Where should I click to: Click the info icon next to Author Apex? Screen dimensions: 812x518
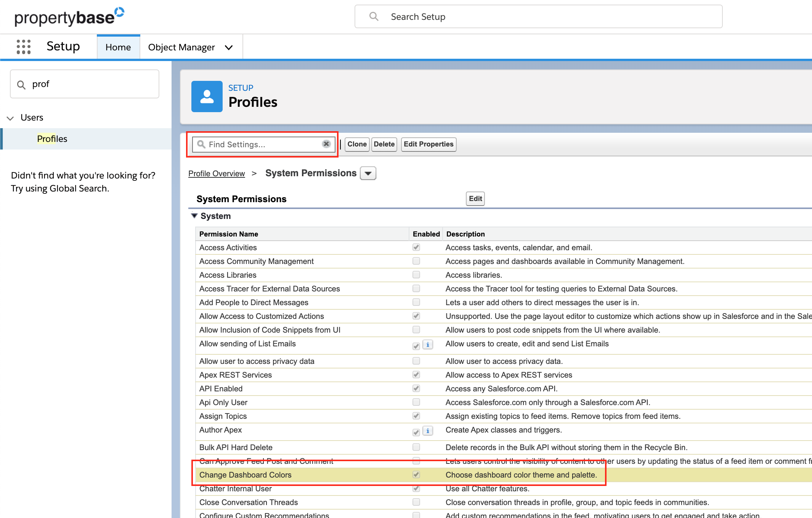click(428, 431)
